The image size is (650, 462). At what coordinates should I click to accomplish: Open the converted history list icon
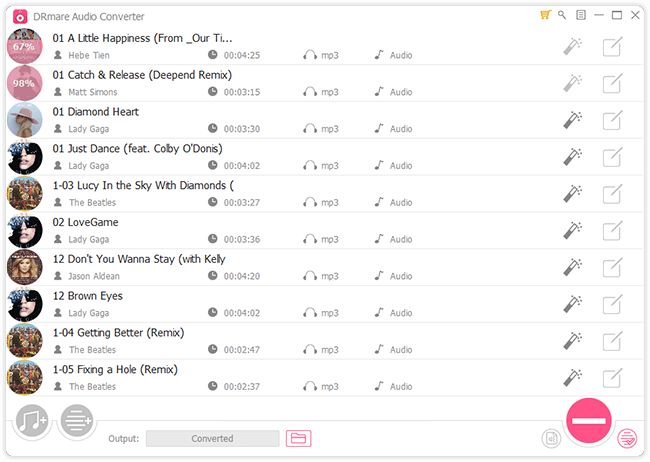pos(627,438)
